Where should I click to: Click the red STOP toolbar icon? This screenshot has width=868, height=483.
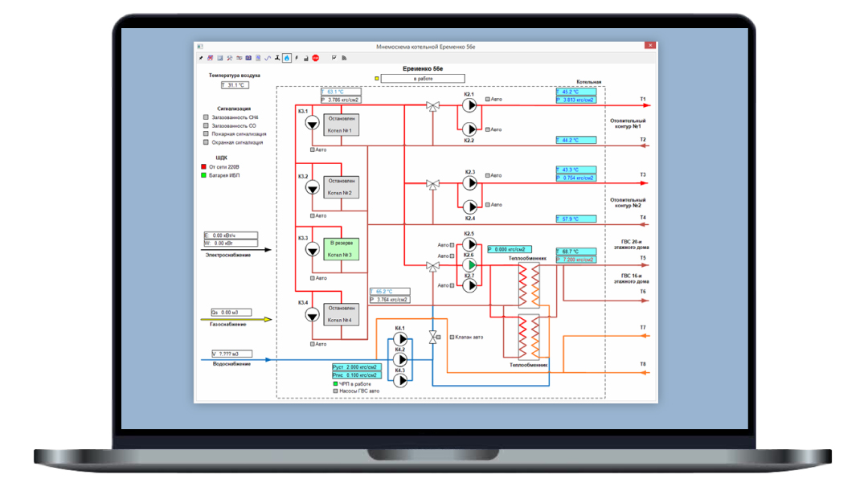316,58
